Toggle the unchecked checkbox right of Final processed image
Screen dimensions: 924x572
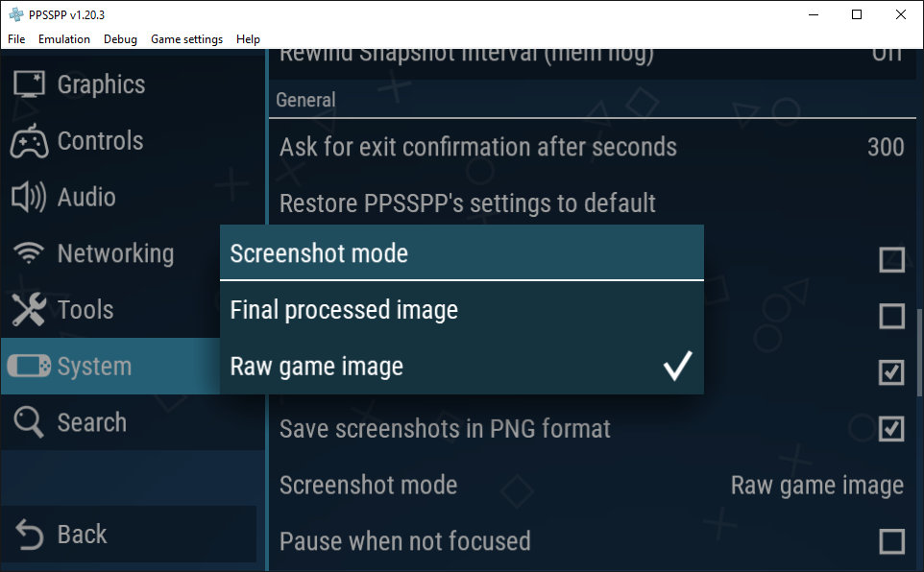pyautogui.click(x=891, y=316)
